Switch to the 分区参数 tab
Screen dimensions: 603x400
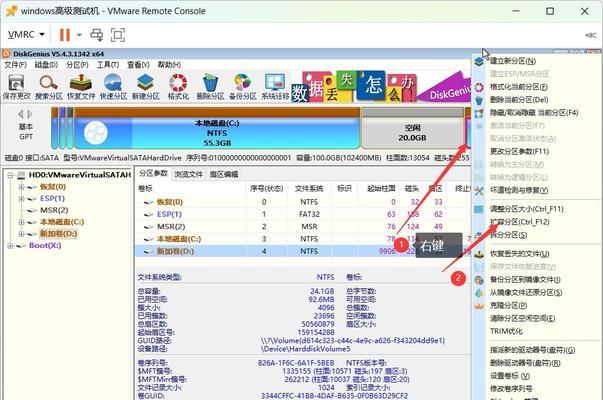pyautogui.click(x=153, y=173)
